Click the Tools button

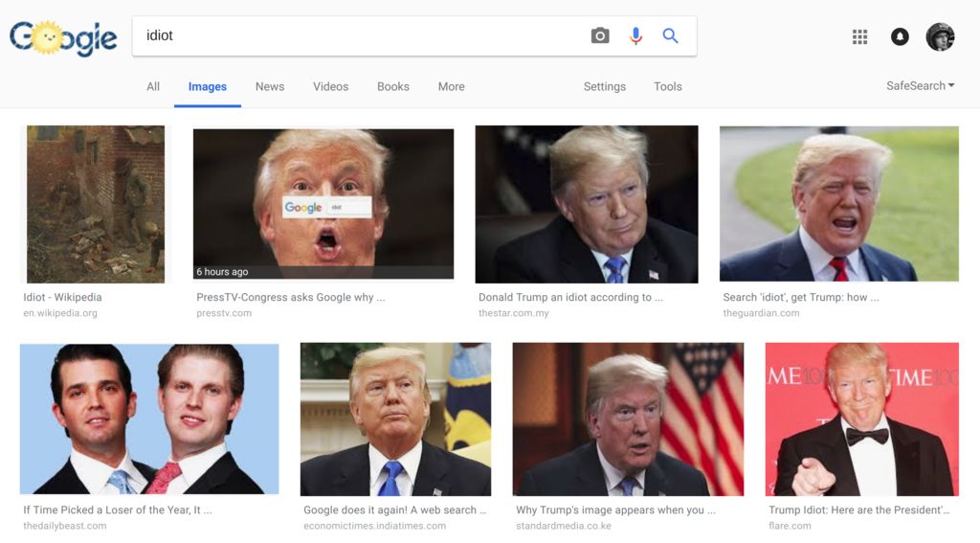click(667, 86)
